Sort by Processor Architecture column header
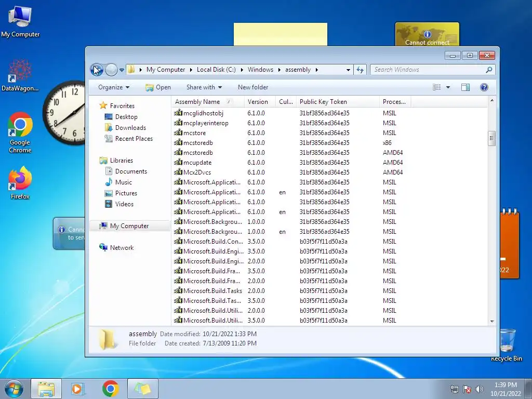532x399 pixels. coord(395,102)
